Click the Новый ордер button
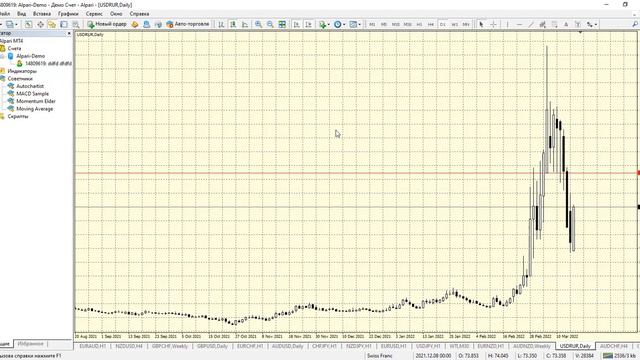Screen dimensions: 640x360 (x=107, y=24)
